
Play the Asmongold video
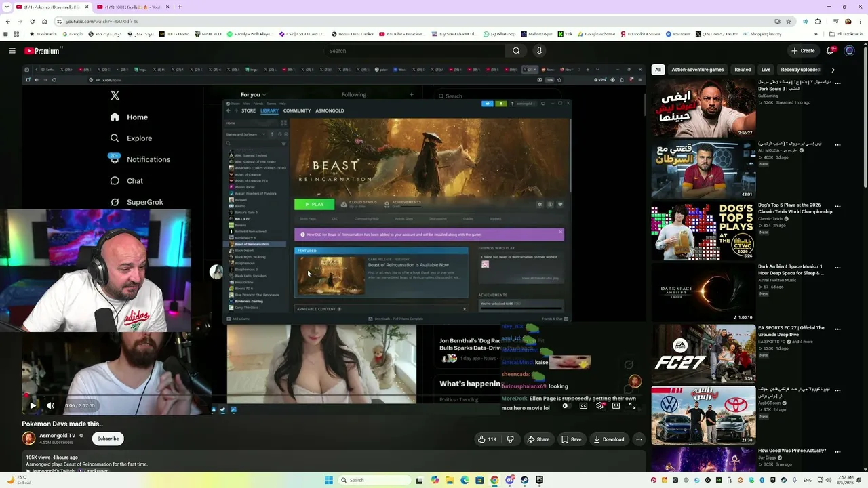coord(33,405)
